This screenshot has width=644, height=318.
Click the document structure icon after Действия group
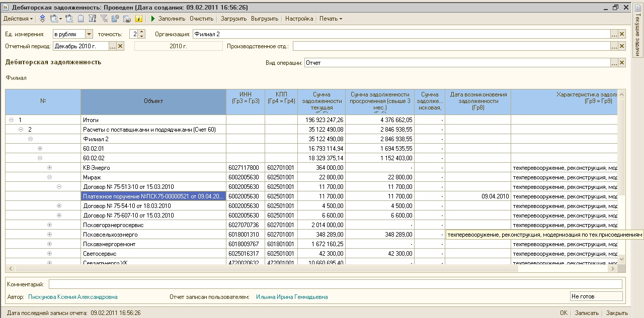tap(69, 19)
